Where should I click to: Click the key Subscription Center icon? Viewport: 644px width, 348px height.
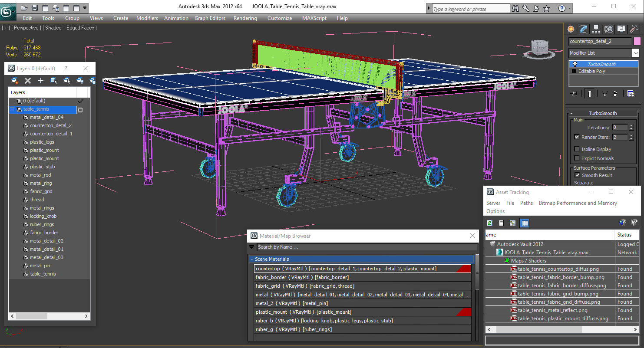526,8
